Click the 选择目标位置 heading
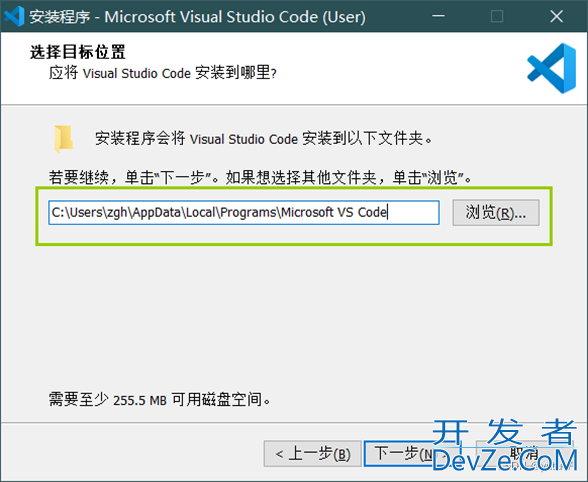588x482 pixels. pyautogui.click(x=78, y=52)
